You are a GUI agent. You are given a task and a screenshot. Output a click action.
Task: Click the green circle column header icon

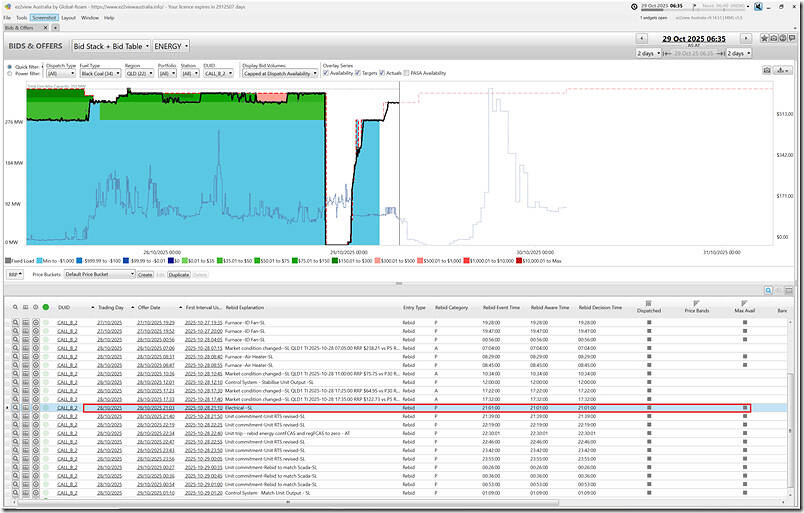point(46,307)
